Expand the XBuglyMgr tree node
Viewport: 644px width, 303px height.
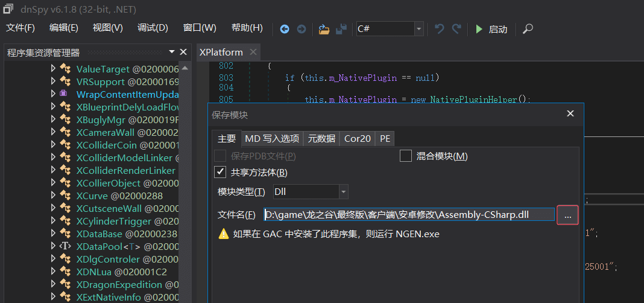point(53,120)
